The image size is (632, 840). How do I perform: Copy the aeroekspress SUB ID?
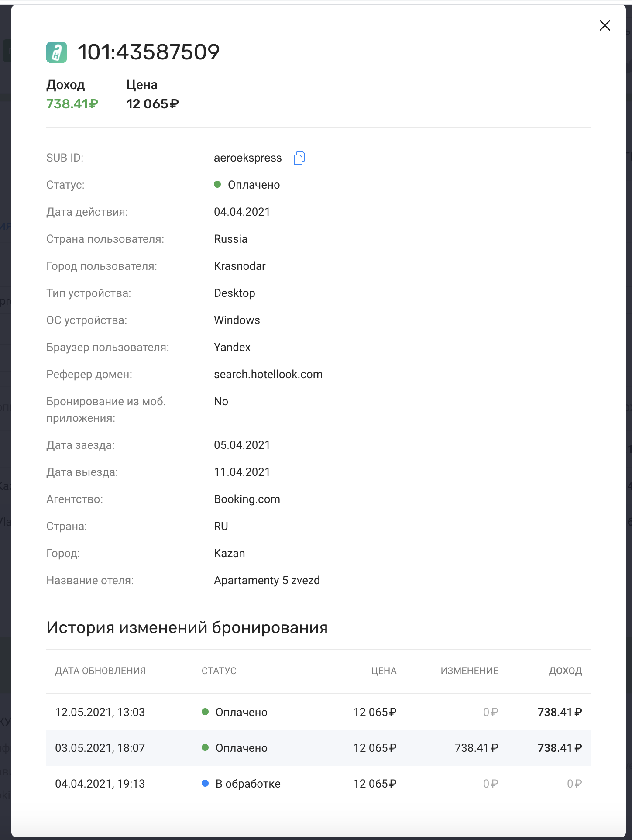tap(299, 158)
